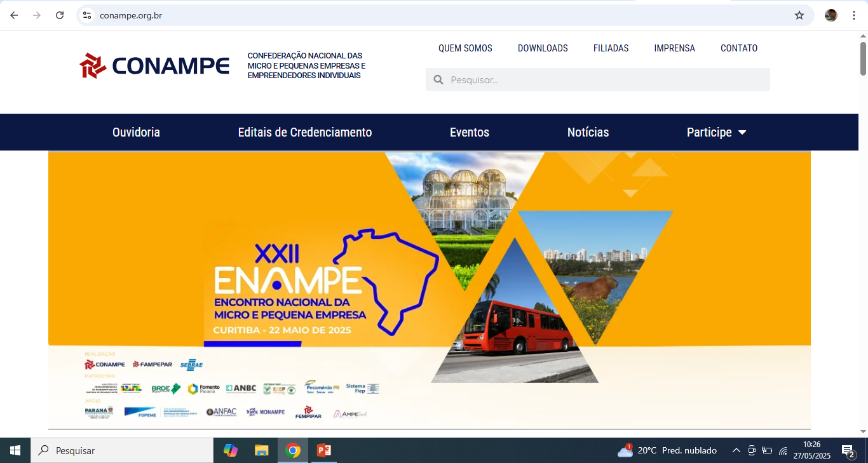
Task: View site information icon beside the URL
Action: click(x=87, y=15)
